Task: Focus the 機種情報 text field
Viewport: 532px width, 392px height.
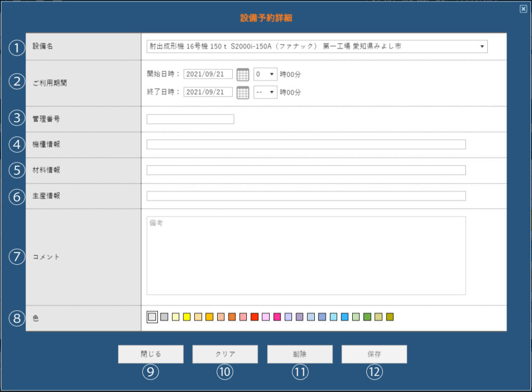Action: [x=306, y=144]
